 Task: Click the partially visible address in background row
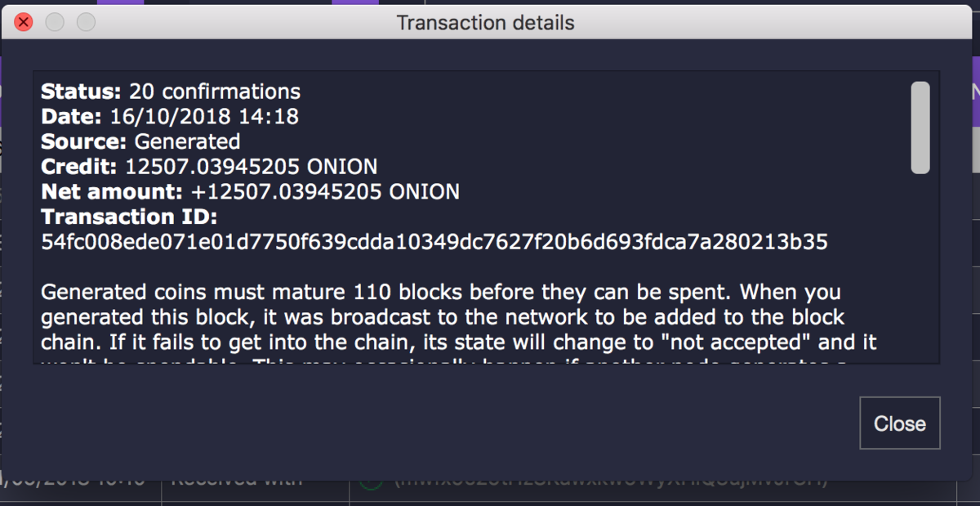pyautogui.click(x=609, y=481)
